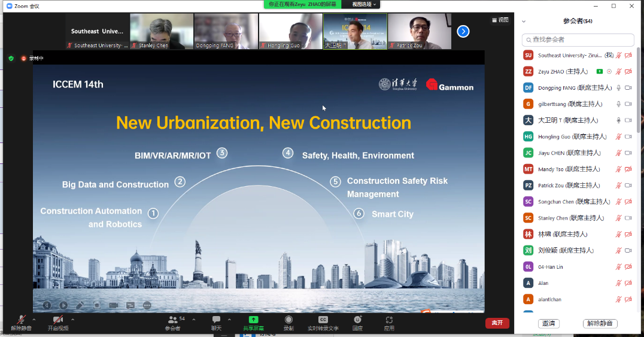The width and height of the screenshot is (644, 337).
Task: Open the Reactions emoji icon
Action: [358, 320]
